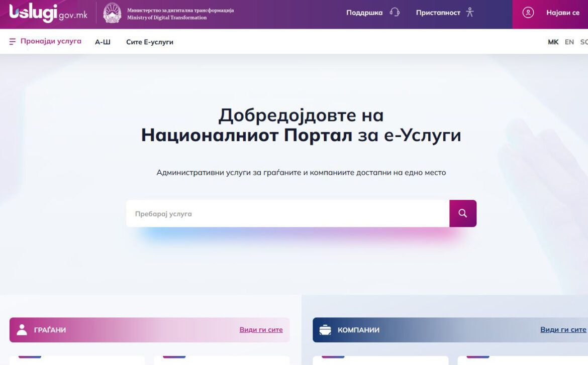Viewport: 588px width, 365px height.
Task: Click the Macedonian coat of arms emblem
Action: [x=112, y=13]
